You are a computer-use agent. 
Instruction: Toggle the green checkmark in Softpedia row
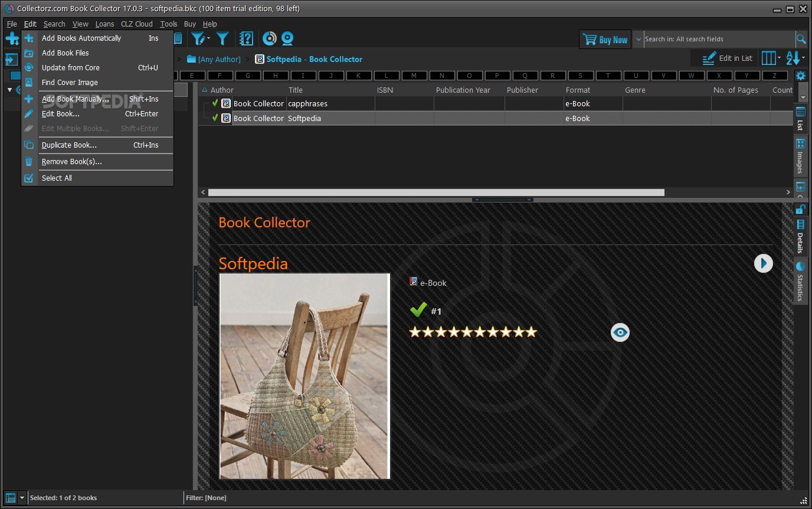[215, 118]
